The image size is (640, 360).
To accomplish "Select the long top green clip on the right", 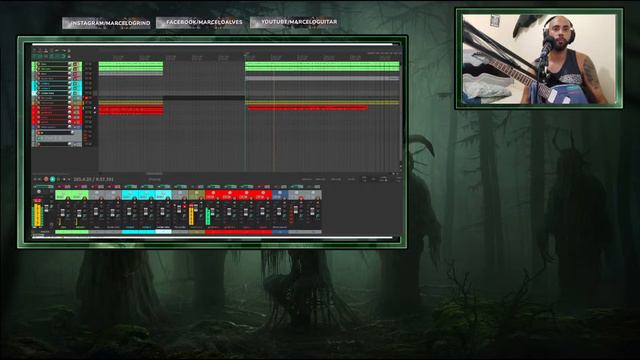I will (322, 64).
